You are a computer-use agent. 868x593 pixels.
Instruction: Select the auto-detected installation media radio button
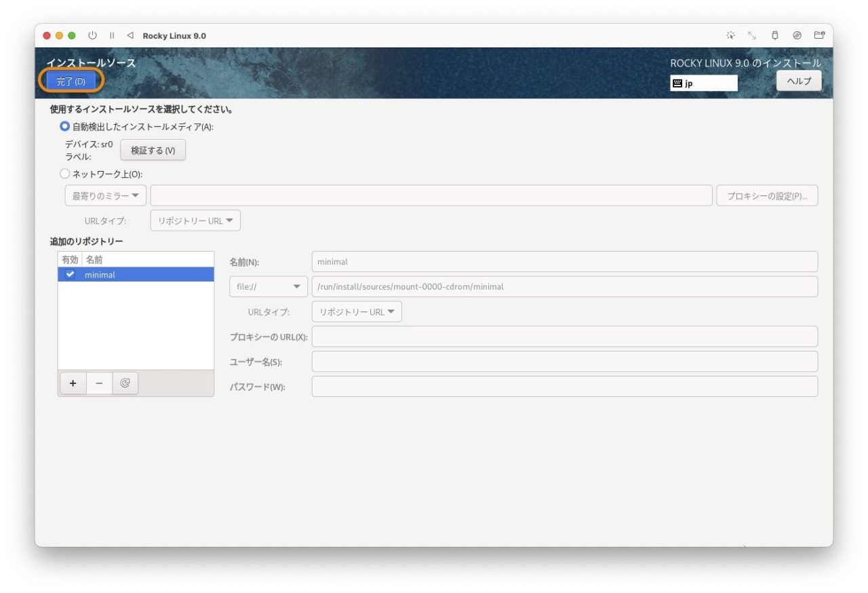(x=64, y=125)
